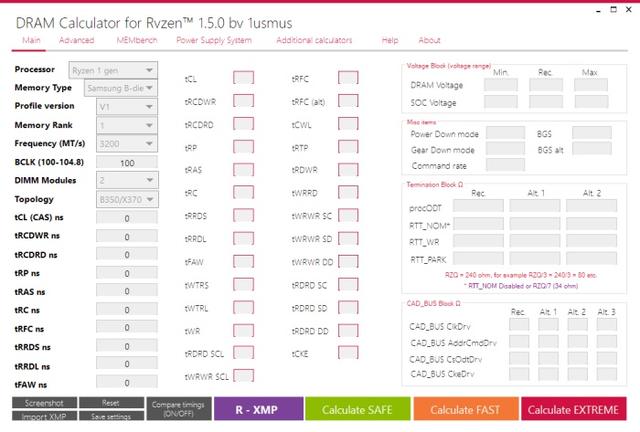
Task: Click the tCWL timing result box
Action: pos(348,124)
